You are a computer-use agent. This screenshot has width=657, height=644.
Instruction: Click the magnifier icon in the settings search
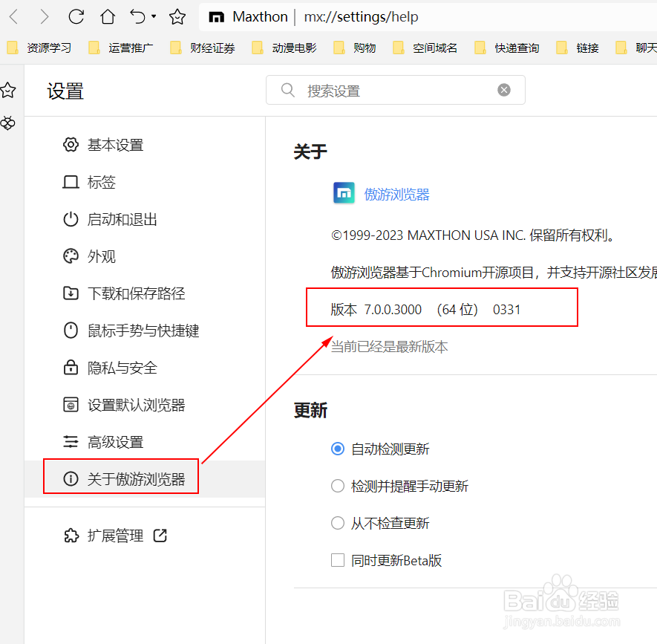288,90
